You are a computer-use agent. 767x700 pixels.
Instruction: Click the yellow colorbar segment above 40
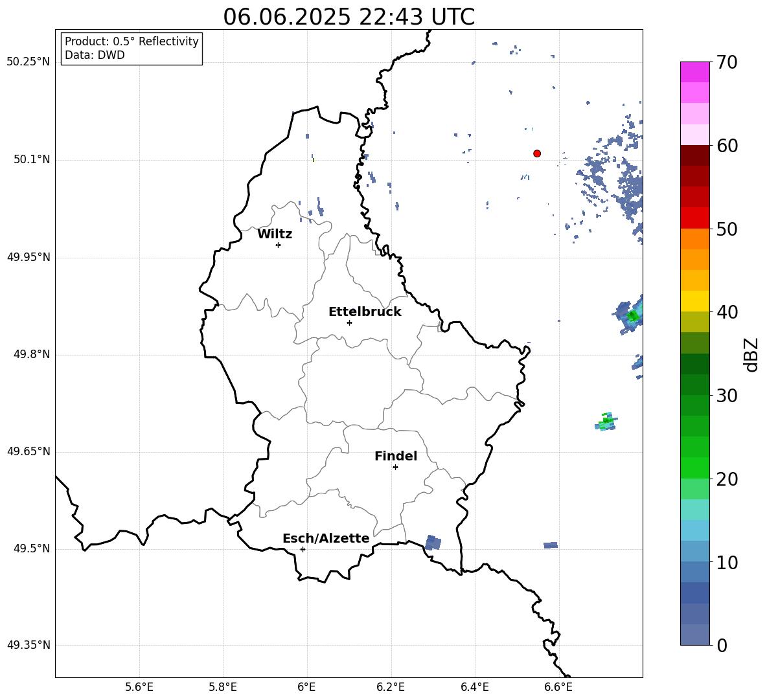click(694, 301)
